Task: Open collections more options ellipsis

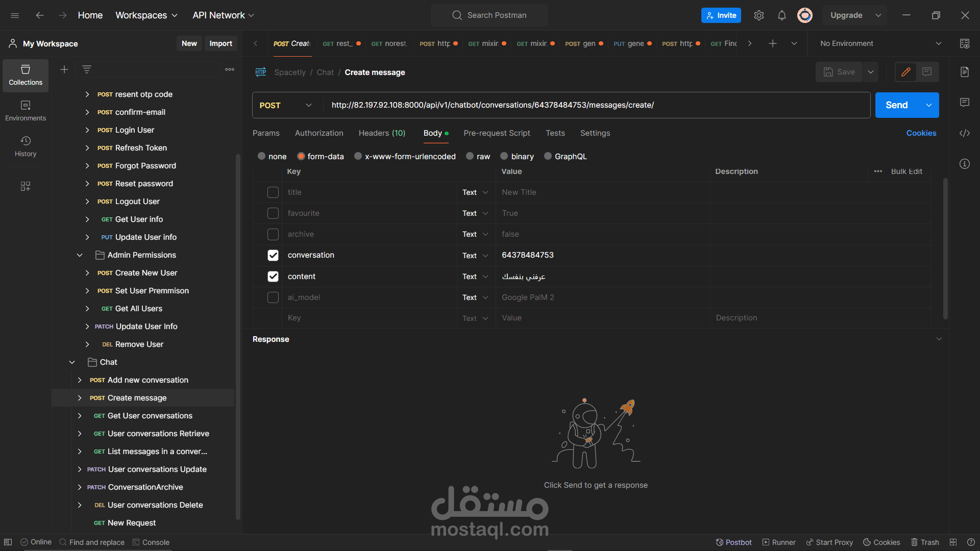Action: 230,69
